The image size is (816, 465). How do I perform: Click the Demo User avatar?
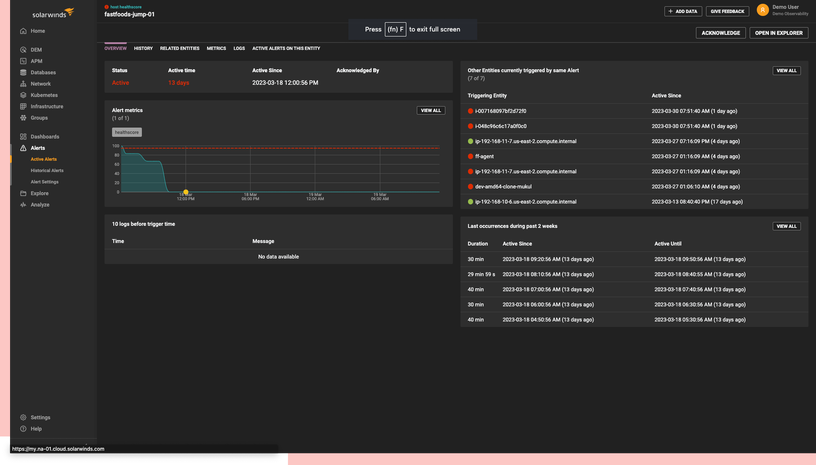tap(762, 10)
